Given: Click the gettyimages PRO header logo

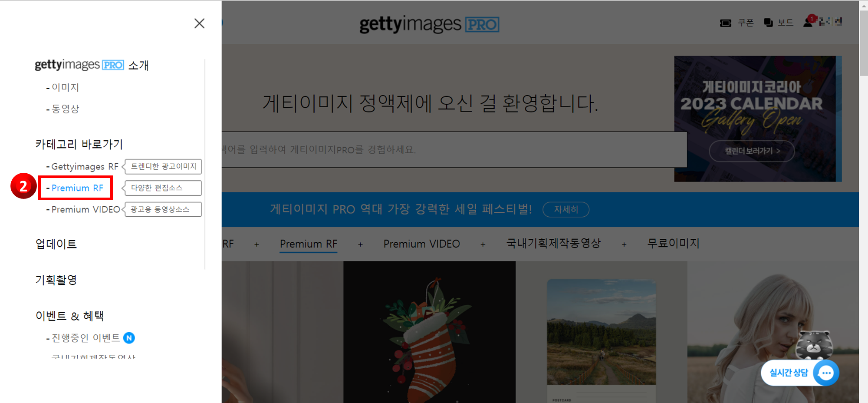Looking at the screenshot, I should pos(429,24).
